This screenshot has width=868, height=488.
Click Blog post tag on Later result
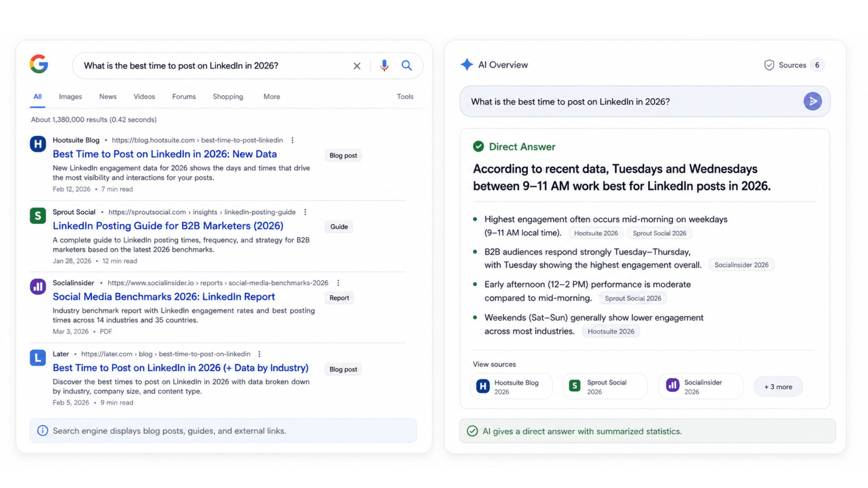click(x=343, y=370)
